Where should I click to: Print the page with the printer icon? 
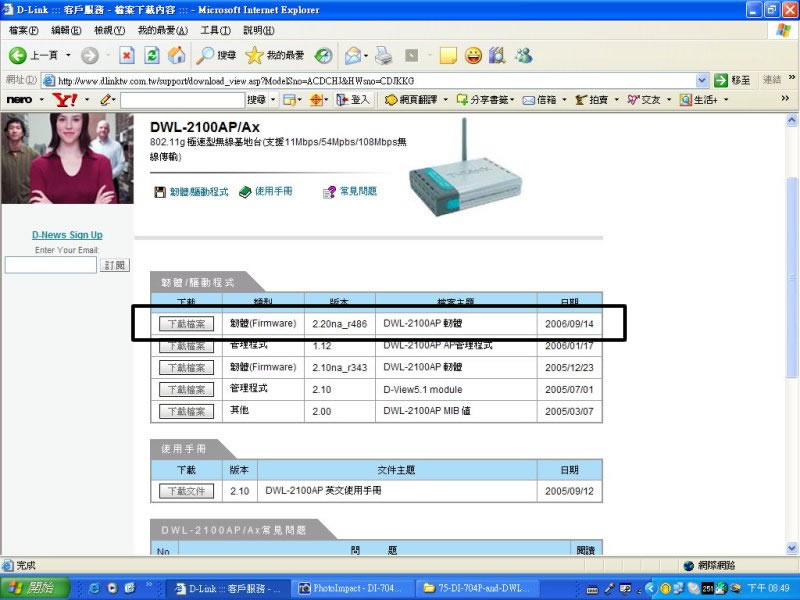click(384, 55)
